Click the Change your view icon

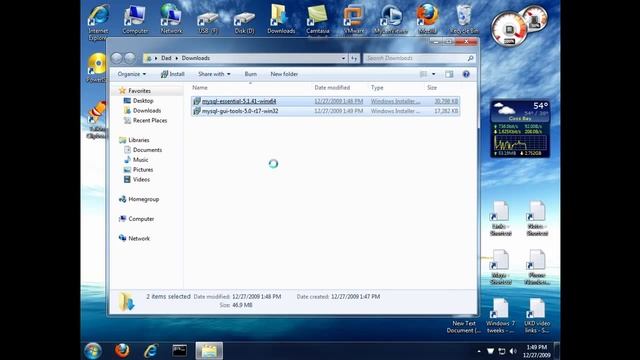(x=423, y=74)
